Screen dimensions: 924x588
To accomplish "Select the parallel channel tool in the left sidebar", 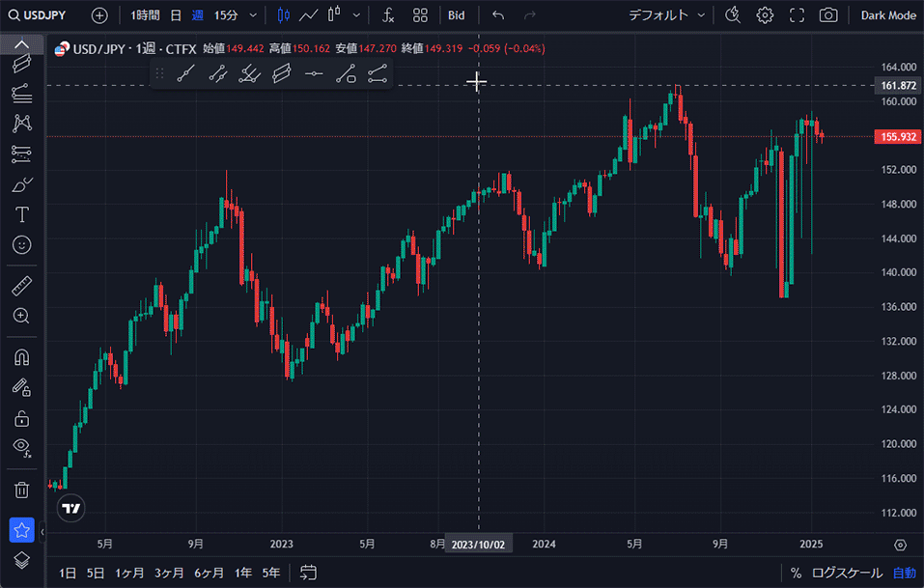I will tap(22, 63).
